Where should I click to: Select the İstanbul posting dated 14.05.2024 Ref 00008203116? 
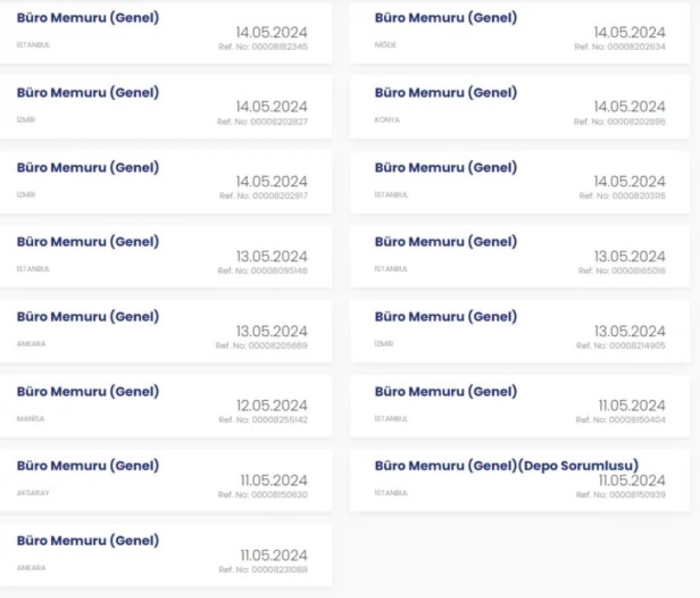pyautogui.click(x=519, y=182)
